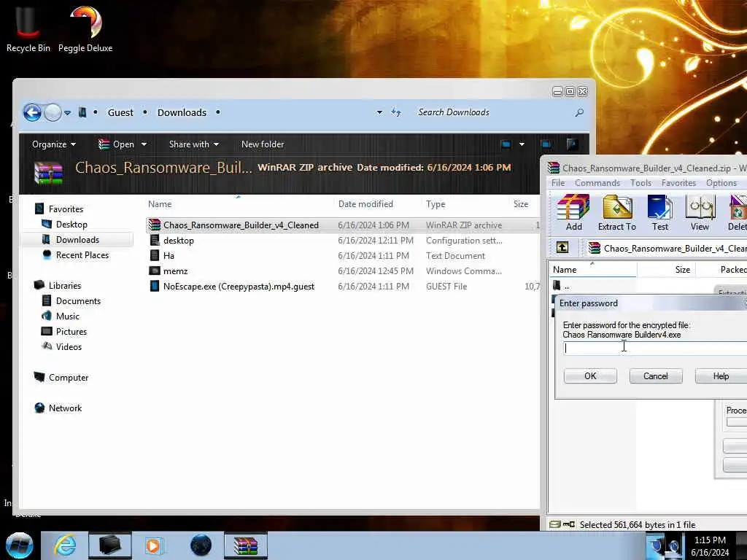Open WinRAR File menu
The width and height of the screenshot is (747, 560).
coord(558,183)
